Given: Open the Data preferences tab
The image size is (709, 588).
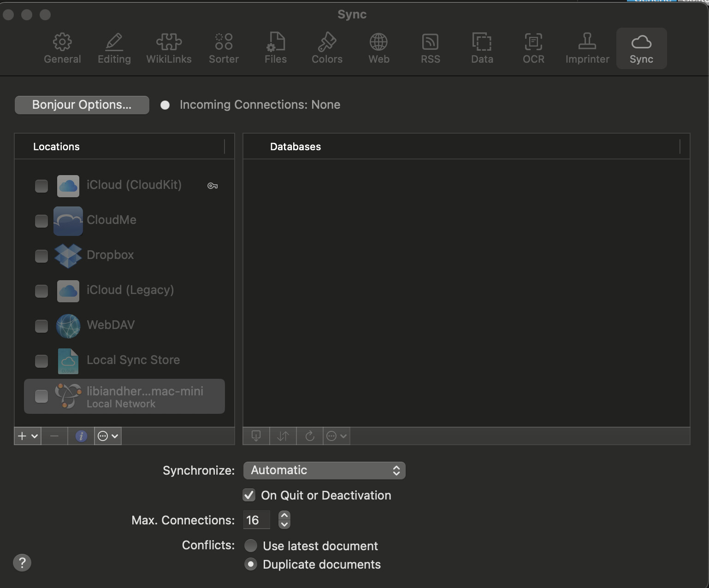Looking at the screenshot, I should coord(482,48).
